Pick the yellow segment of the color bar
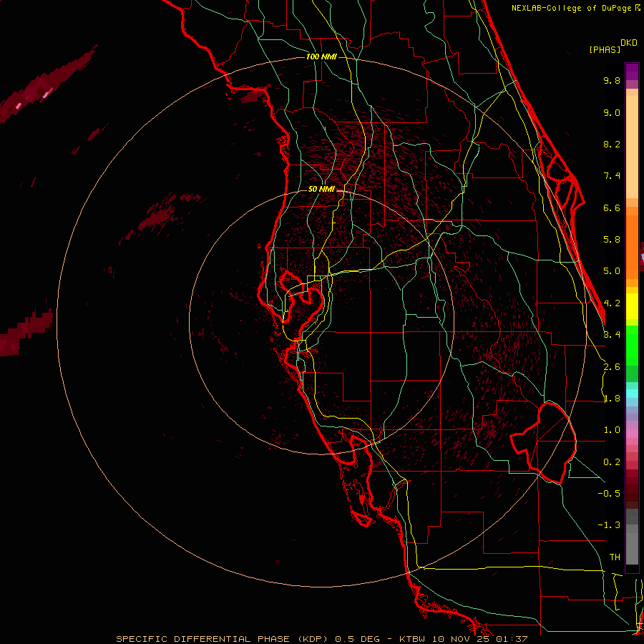 click(x=632, y=306)
